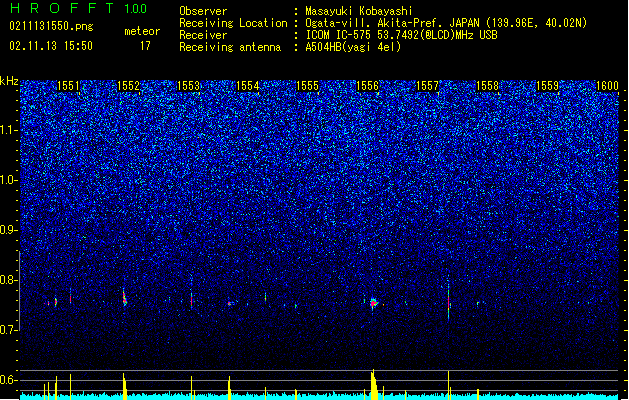Click the kHz axis unit label
Viewport: 629px width, 400px height.
coord(9,81)
